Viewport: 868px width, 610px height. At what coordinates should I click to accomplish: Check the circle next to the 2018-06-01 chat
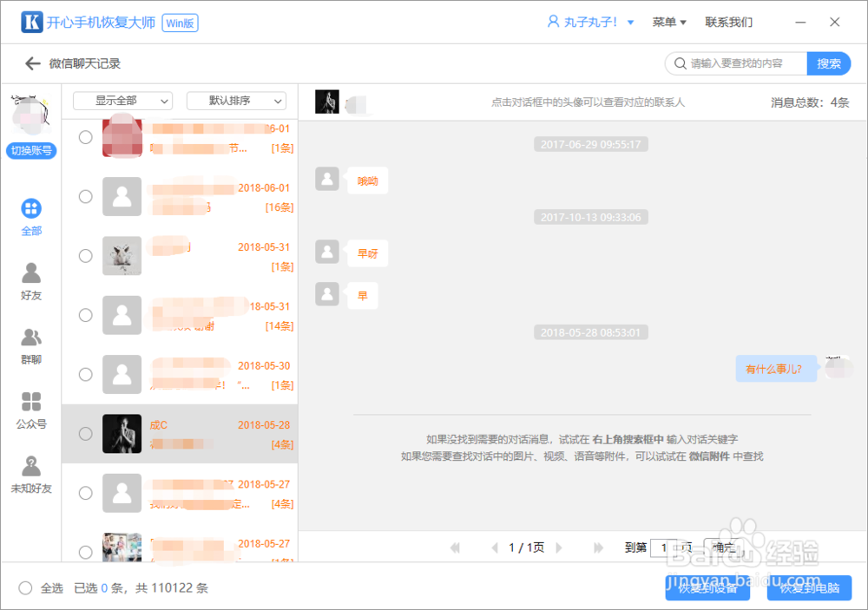pos(85,196)
